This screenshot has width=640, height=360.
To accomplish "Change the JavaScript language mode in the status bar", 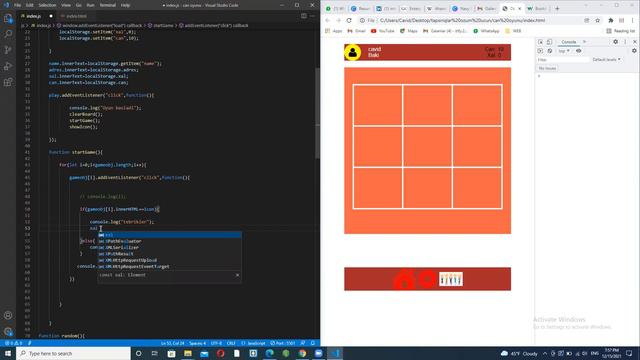I will coord(253,343).
